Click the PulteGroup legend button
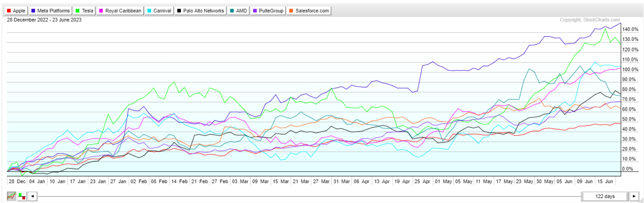This screenshot has height=203, width=644. point(268,11)
